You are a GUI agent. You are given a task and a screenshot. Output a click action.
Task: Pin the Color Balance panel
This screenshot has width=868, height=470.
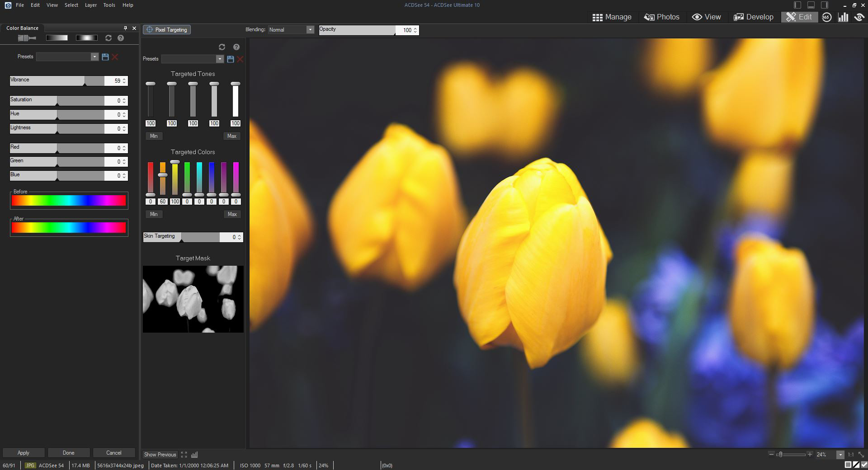coord(126,28)
